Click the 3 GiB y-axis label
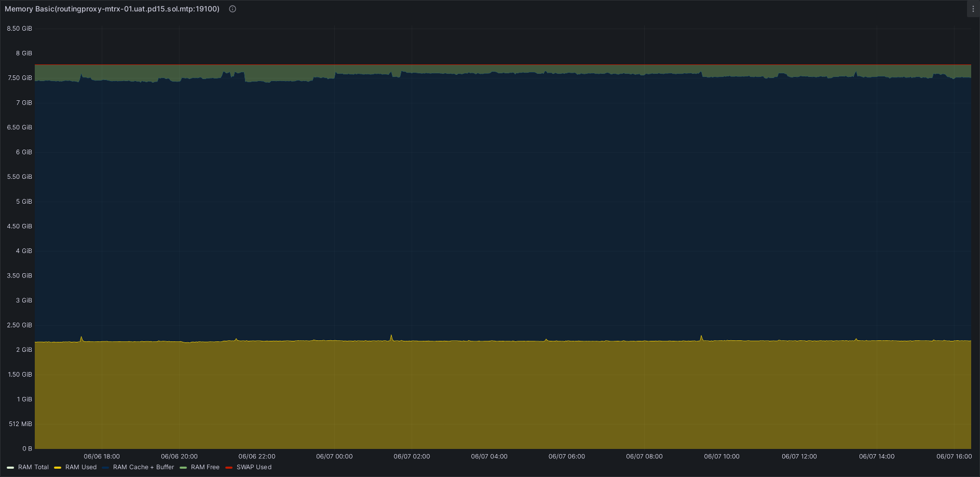The image size is (980, 477). click(24, 300)
